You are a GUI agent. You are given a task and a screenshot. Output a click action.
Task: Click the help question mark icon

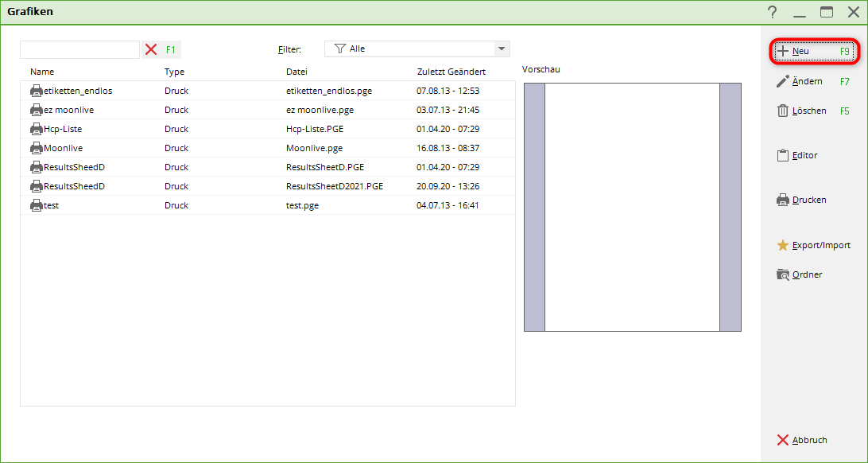coord(772,12)
